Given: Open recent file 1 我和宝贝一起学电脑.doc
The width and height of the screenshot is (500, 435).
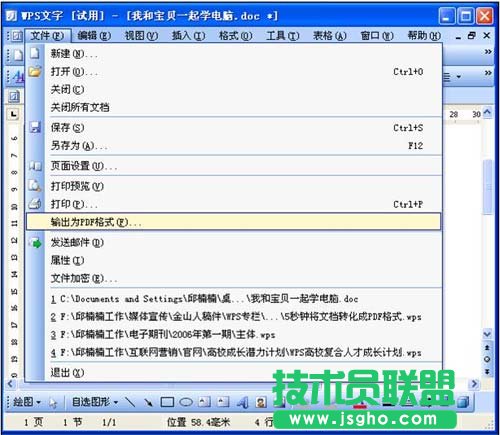Looking at the screenshot, I should [233, 299].
